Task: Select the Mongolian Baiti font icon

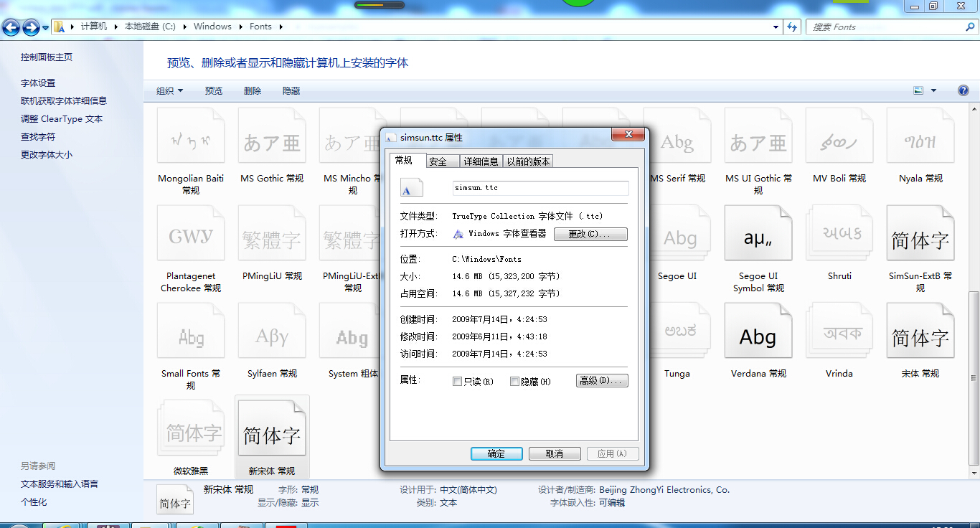Action: click(191, 136)
